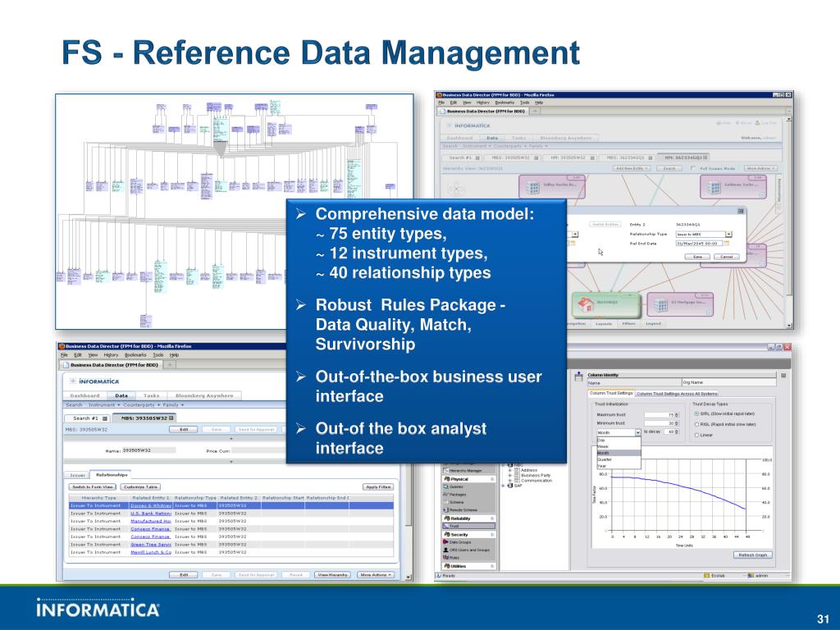840x630 pixels.
Task: Click Column Identity icon in analyst window
Action: tap(578, 377)
